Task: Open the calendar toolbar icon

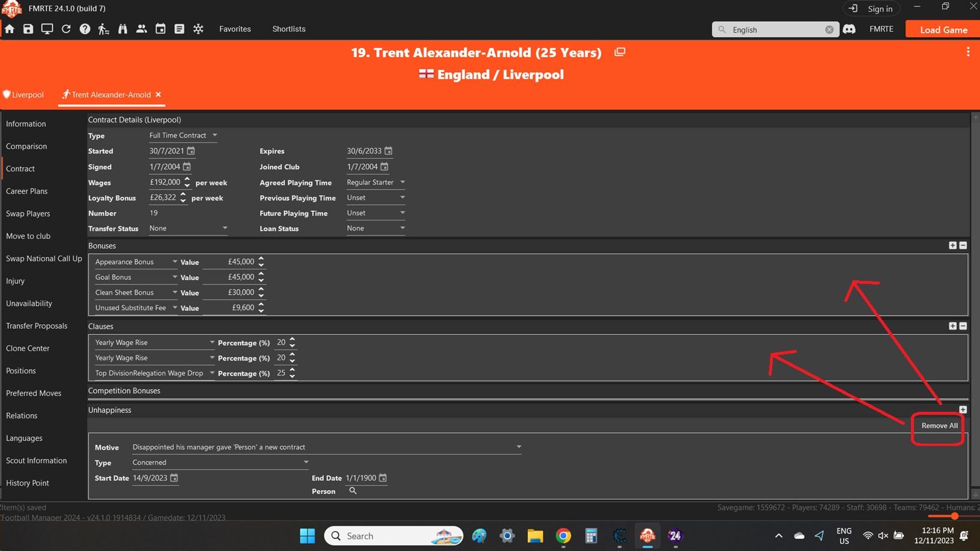Action: click(160, 29)
